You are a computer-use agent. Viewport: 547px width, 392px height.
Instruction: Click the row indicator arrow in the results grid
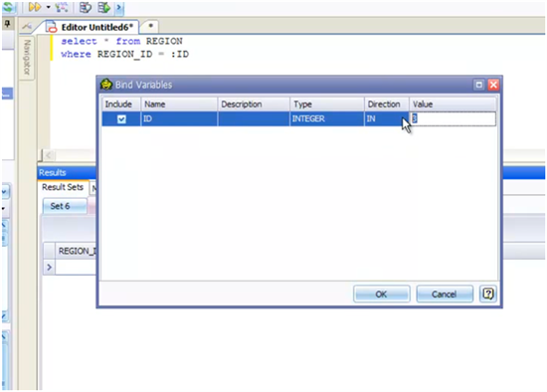click(49, 268)
